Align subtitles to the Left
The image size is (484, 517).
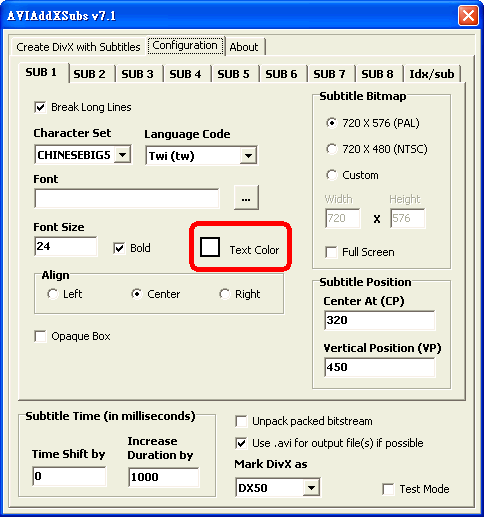point(52,294)
